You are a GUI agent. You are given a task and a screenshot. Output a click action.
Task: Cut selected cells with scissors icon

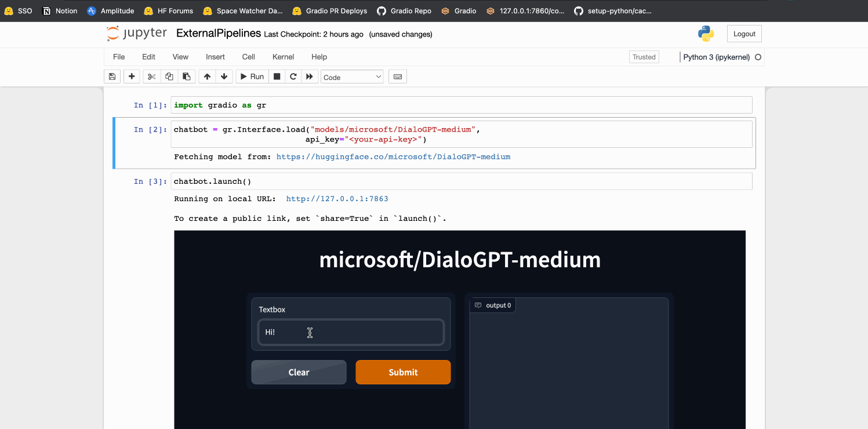coord(151,77)
